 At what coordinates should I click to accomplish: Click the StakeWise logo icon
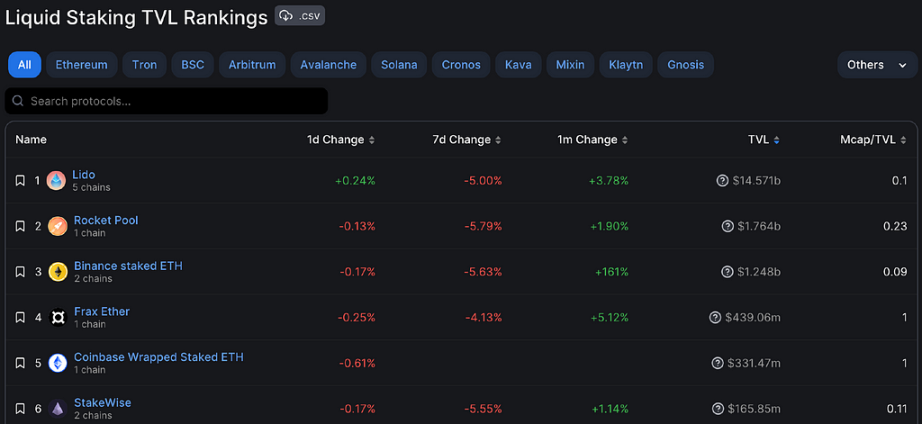point(58,409)
